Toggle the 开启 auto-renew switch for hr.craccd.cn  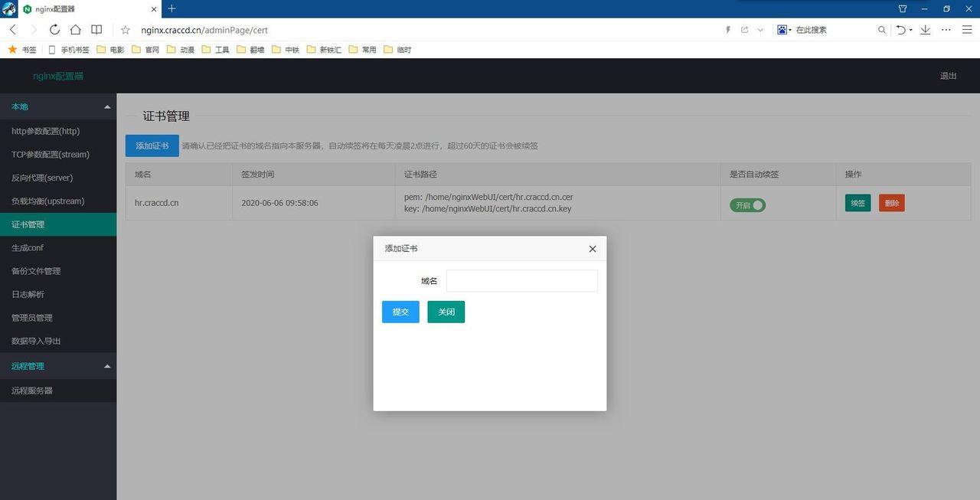pos(747,205)
